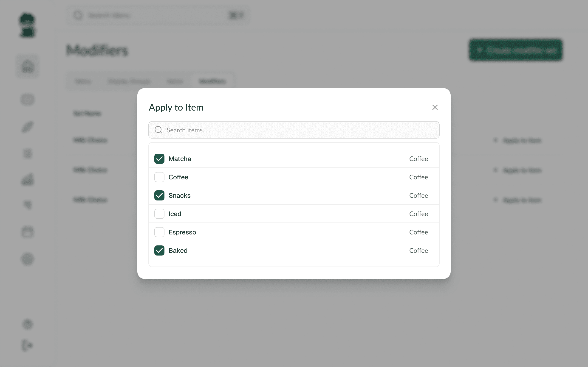Click the pen edit icon in the sidebar
This screenshot has height=367, width=588.
(x=28, y=127)
